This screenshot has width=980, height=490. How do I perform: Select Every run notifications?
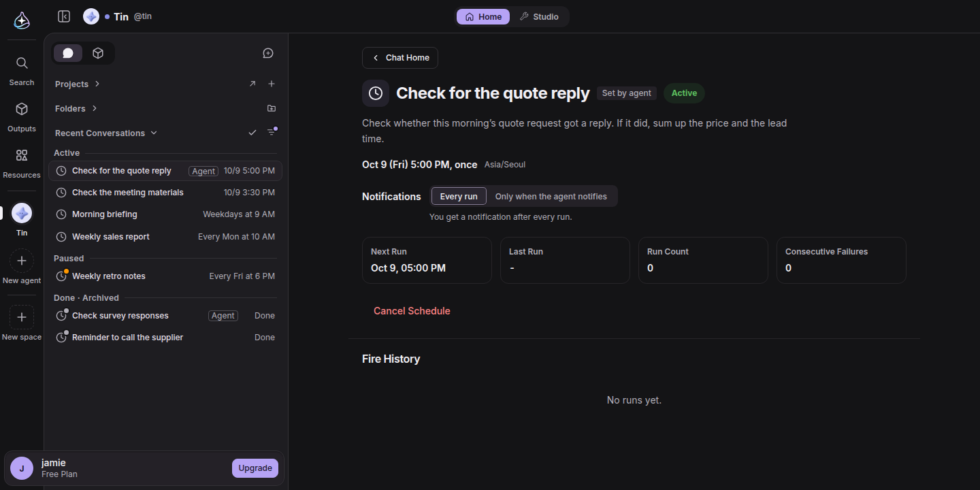(x=459, y=196)
